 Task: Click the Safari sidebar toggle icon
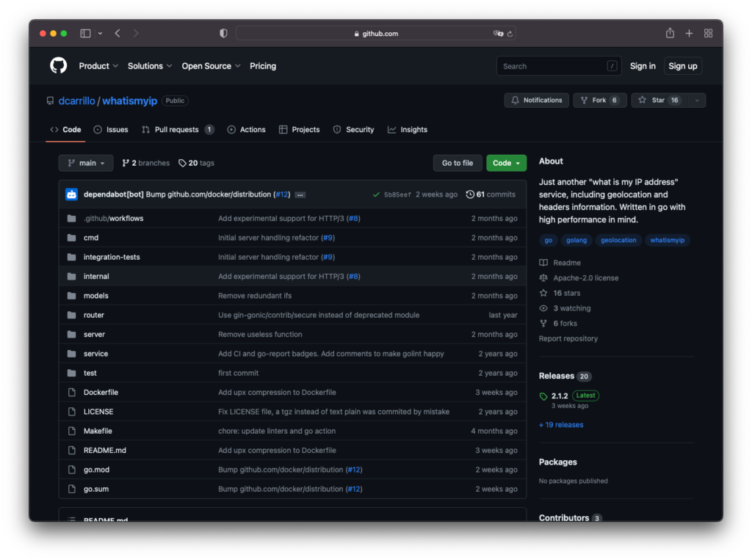pyautogui.click(x=85, y=33)
